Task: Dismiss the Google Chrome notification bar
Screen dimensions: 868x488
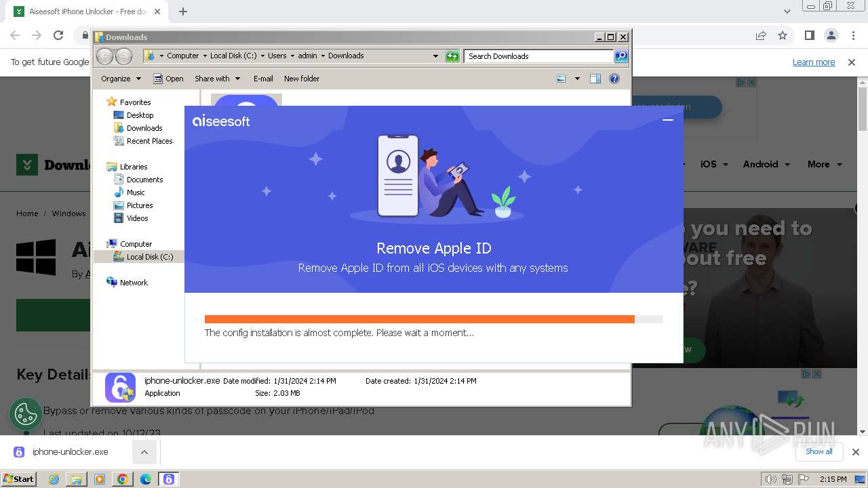Action: [852, 62]
